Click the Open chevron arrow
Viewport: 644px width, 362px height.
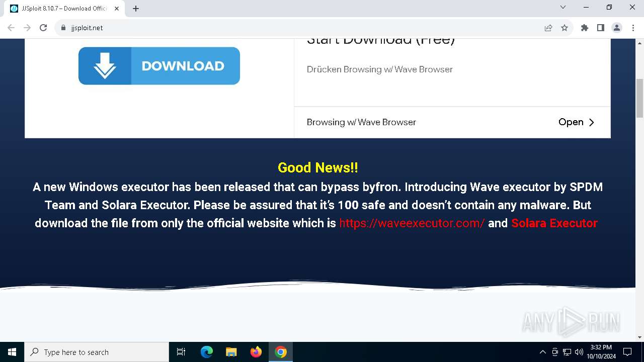pos(592,122)
